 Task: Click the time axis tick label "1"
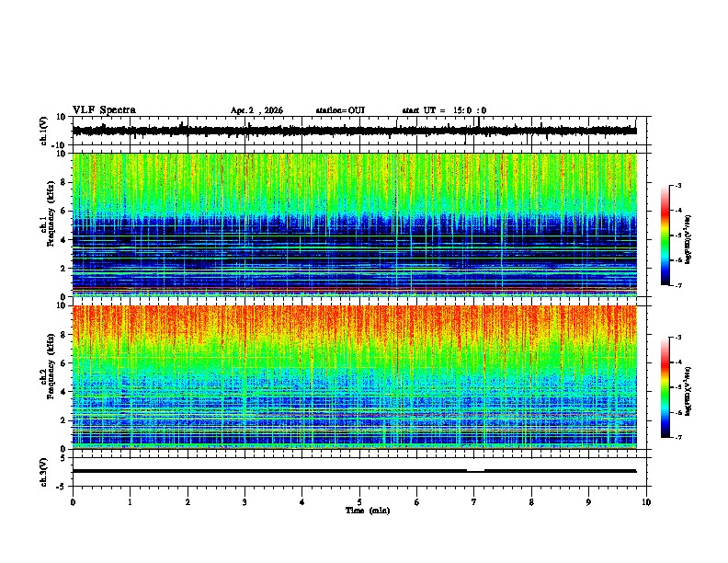(x=130, y=502)
